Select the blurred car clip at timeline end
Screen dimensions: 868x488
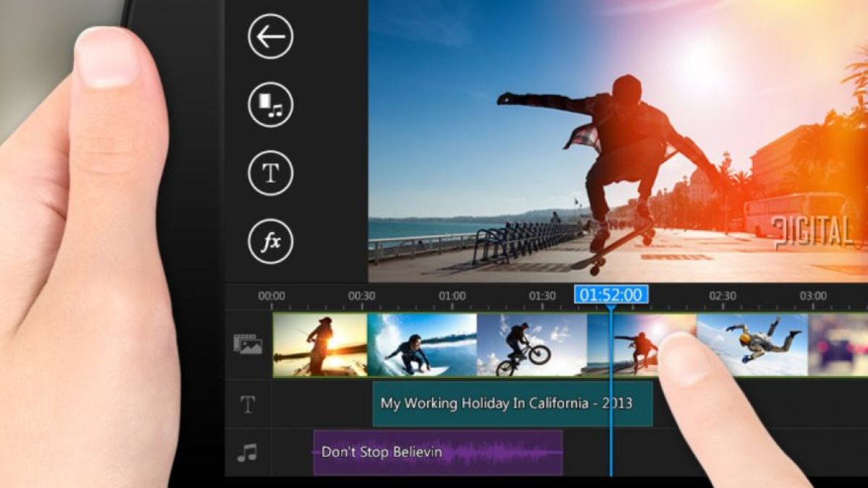pos(838,345)
